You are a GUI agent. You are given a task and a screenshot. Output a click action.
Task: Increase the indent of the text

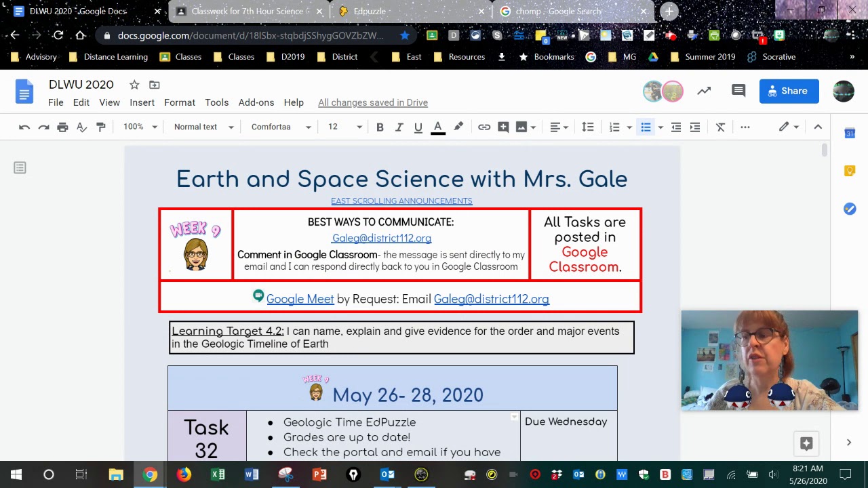[695, 127]
